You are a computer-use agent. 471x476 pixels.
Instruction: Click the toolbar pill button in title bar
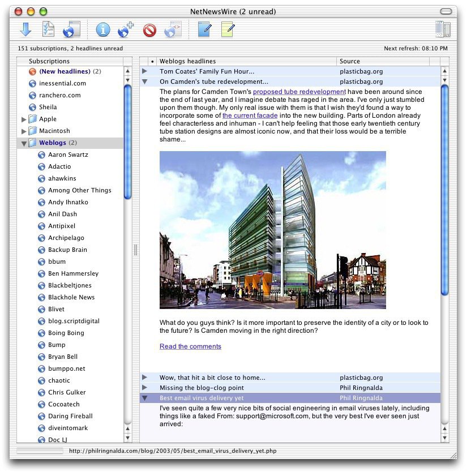pyautogui.click(x=446, y=11)
